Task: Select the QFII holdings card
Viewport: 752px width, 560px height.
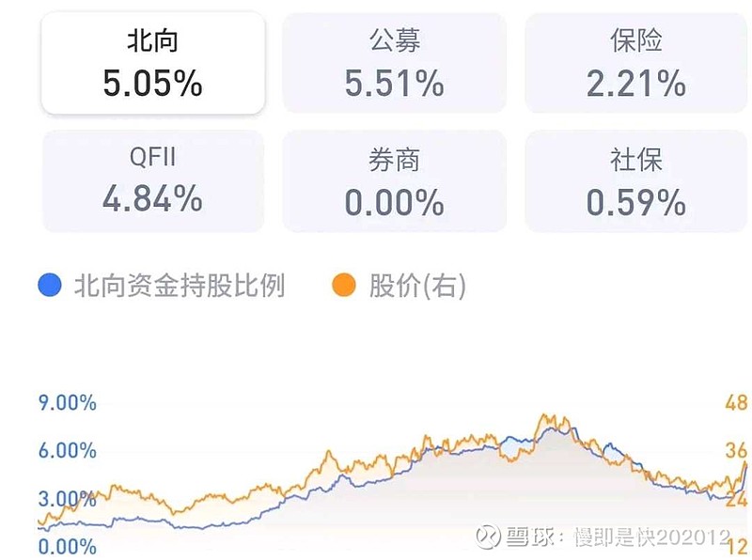Action: 152,180
